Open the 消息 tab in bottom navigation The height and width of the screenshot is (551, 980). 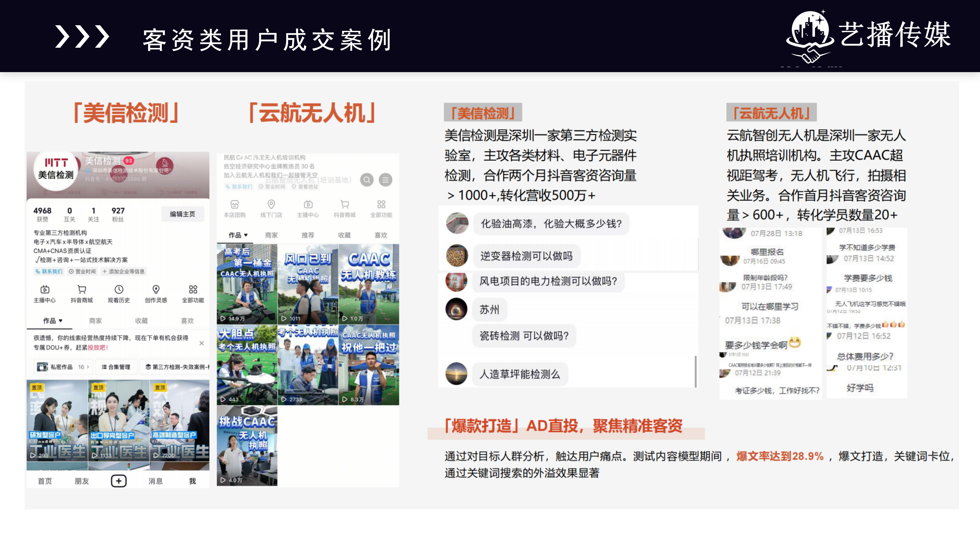pos(155,481)
